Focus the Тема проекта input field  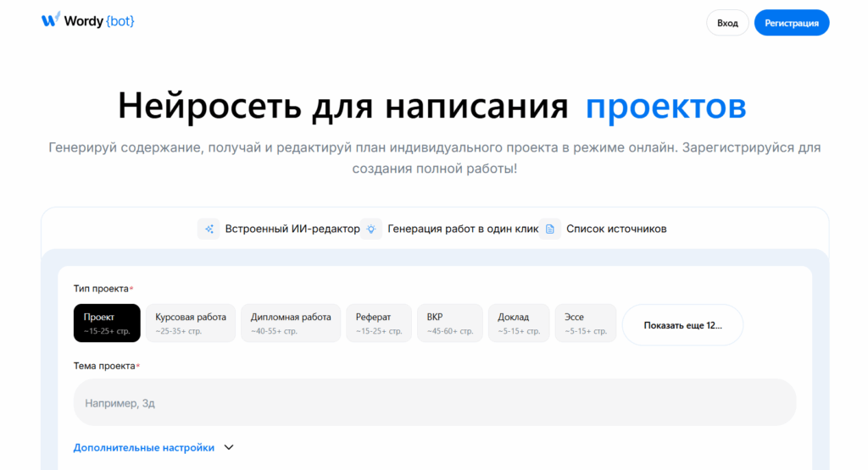coord(435,402)
